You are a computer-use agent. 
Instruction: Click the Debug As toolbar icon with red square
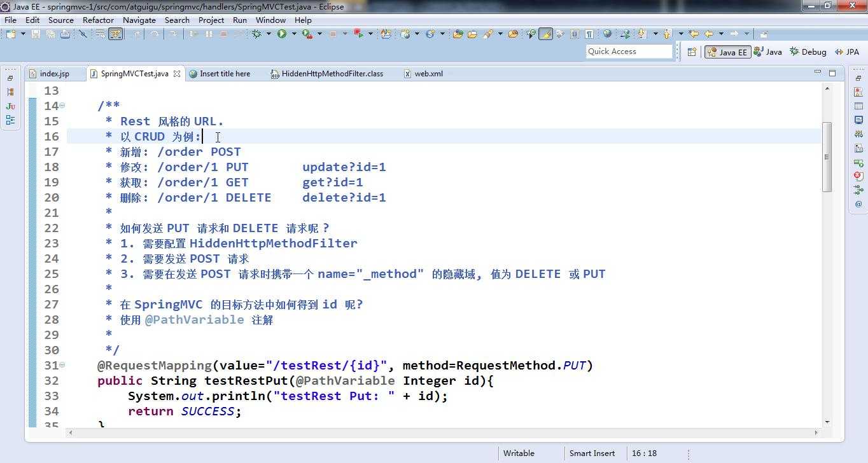click(x=358, y=34)
